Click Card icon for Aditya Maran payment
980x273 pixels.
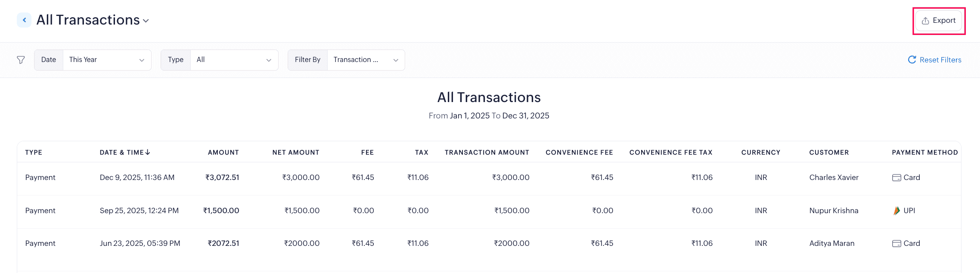(x=896, y=243)
